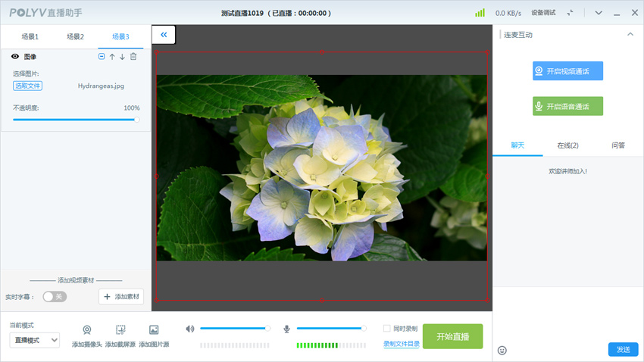The width and height of the screenshot is (644, 362).
Task: Collapse the 连麦互动 panel
Action: pyautogui.click(x=630, y=35)
